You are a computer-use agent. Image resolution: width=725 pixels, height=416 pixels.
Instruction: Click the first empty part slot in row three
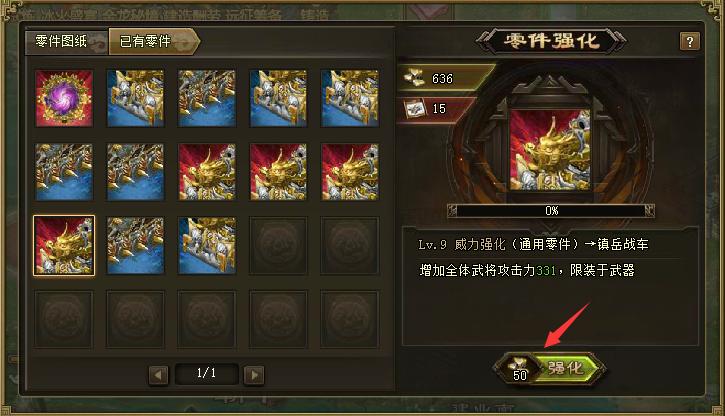(x=278, y=246)
